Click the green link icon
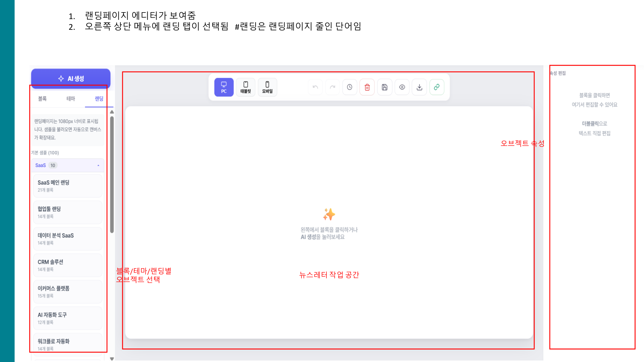This screenshot has width=644, height=362. coord(437,87)
